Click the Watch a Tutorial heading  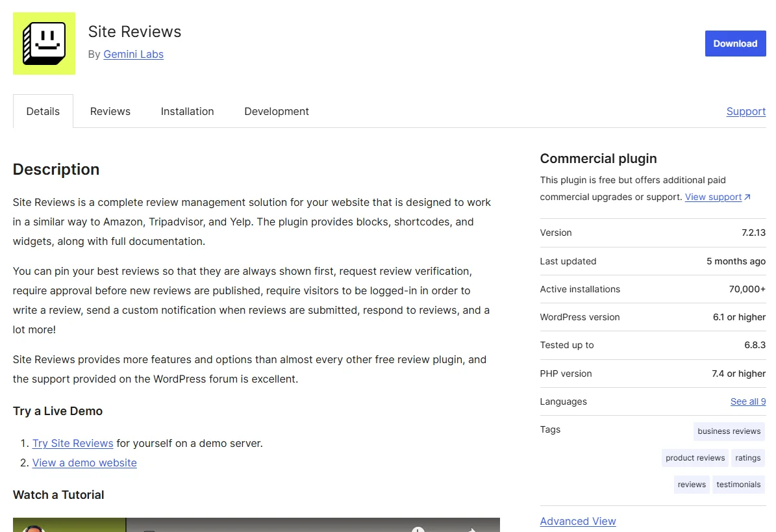coord(58,495)
